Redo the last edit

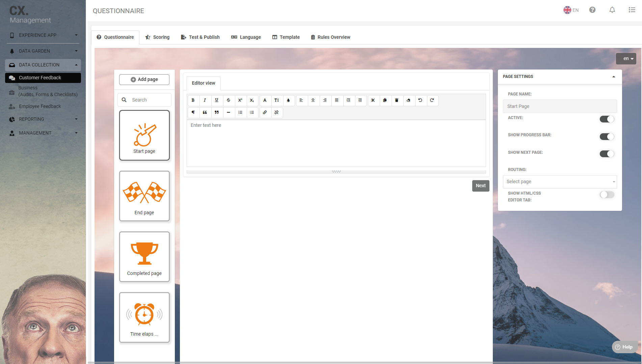pyautogui.click(x=432, y=100)
